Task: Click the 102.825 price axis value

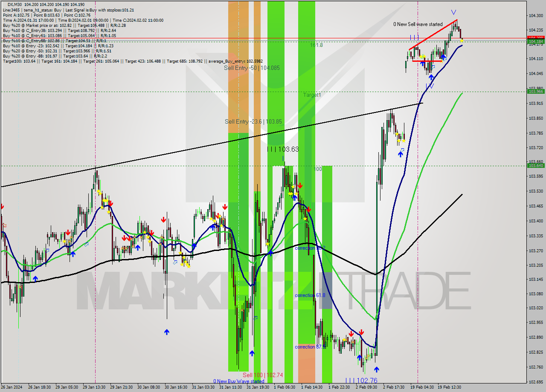Action: click(x=536, y=352)
